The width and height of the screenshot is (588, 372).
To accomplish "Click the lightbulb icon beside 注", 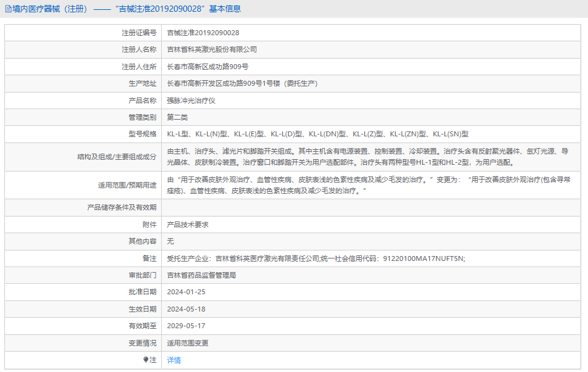I will (x=146, y=360).
